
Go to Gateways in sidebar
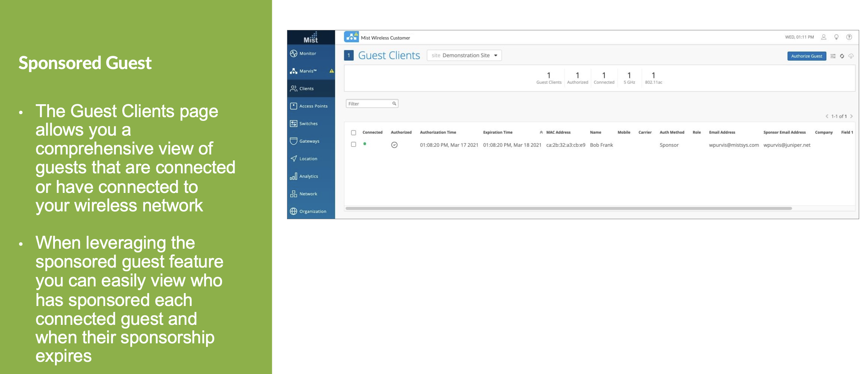click(309, 141)
